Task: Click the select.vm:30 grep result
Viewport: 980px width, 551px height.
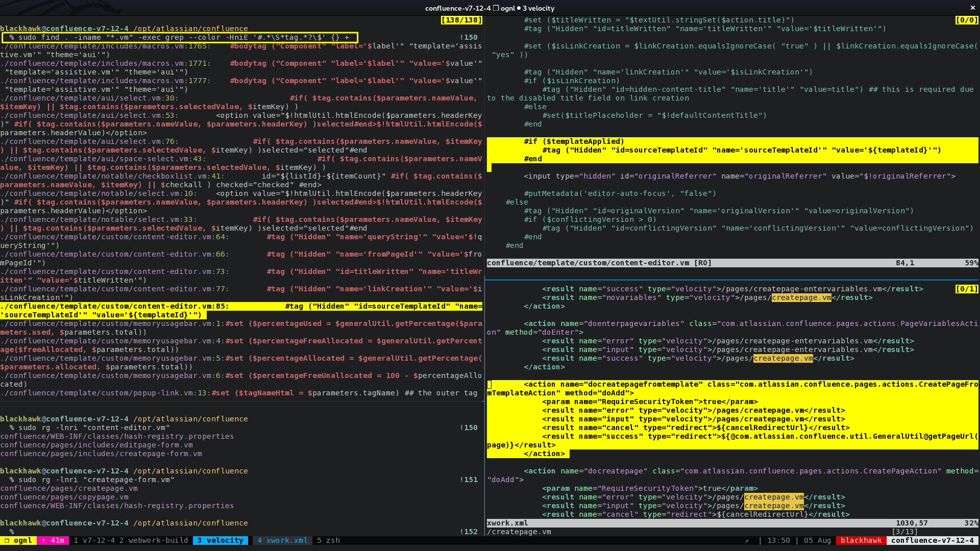Action: pyautogui.click(x=241, y=102)
